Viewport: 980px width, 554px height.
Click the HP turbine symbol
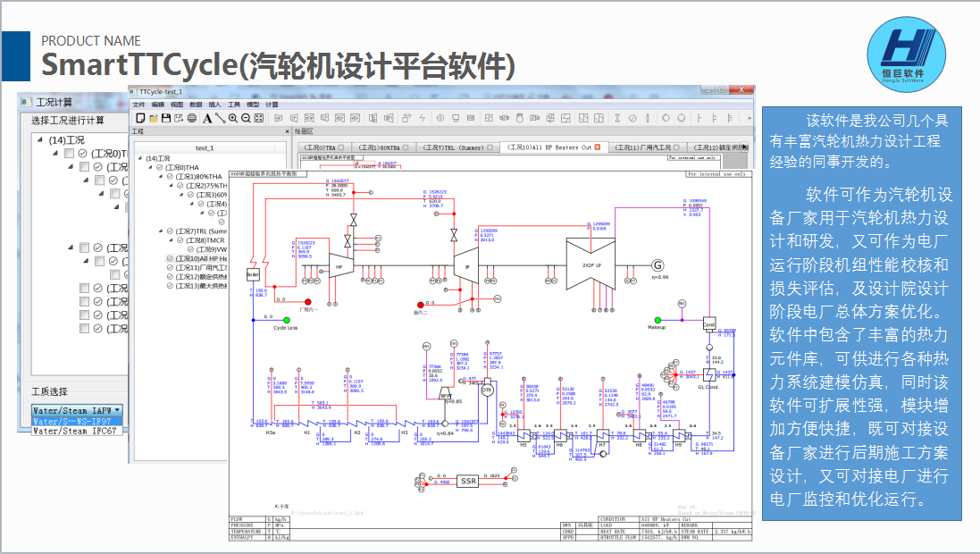click(340, 266)
